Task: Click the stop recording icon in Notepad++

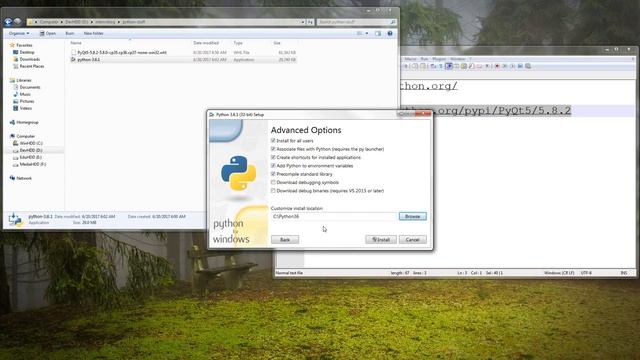Action: click(x=504, y=66)
